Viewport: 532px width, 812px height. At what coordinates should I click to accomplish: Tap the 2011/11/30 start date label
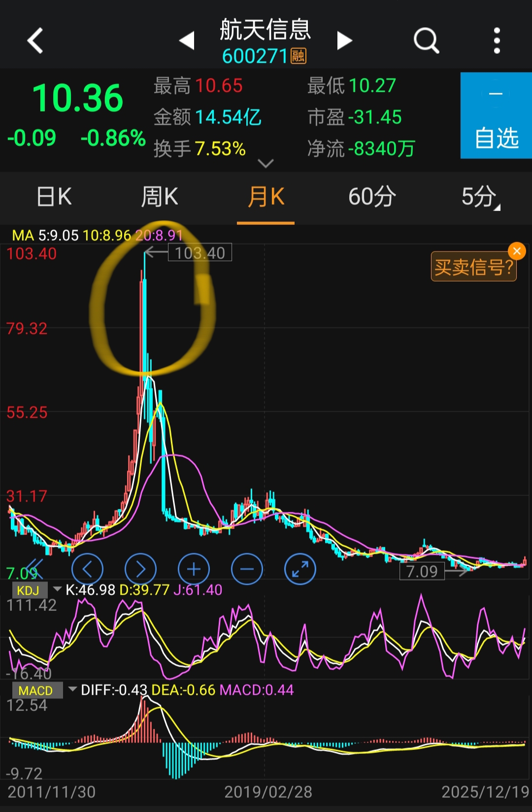(x=52, y=792)
